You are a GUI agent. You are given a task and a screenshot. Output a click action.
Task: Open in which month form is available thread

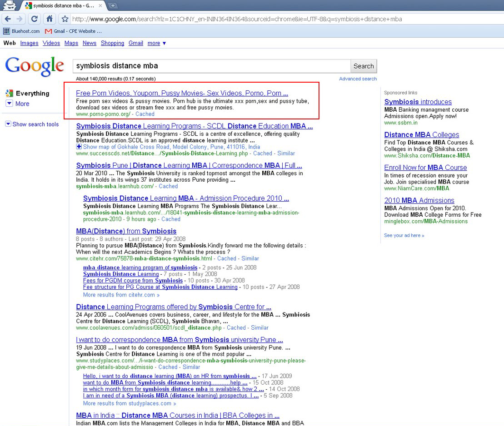click(174, 389)
